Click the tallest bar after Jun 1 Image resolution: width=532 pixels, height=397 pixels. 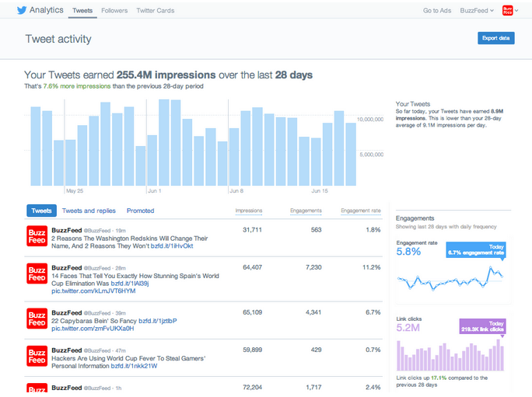pos(164,142)
